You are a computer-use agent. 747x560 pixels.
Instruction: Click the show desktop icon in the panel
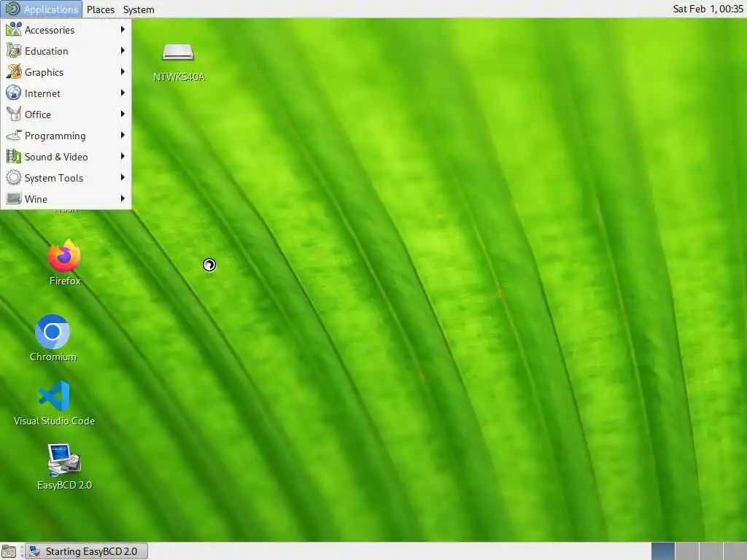point(9,551)
